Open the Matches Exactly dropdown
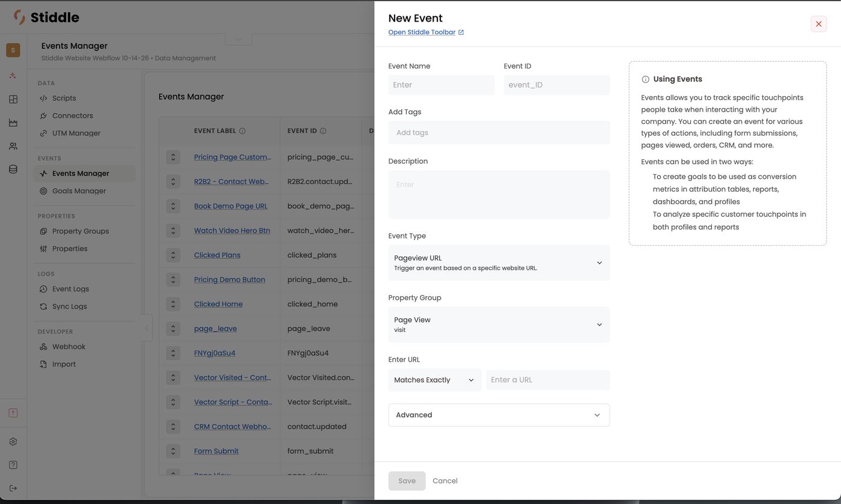This screenshot has width=841, height=504. [x=434, y=380]
